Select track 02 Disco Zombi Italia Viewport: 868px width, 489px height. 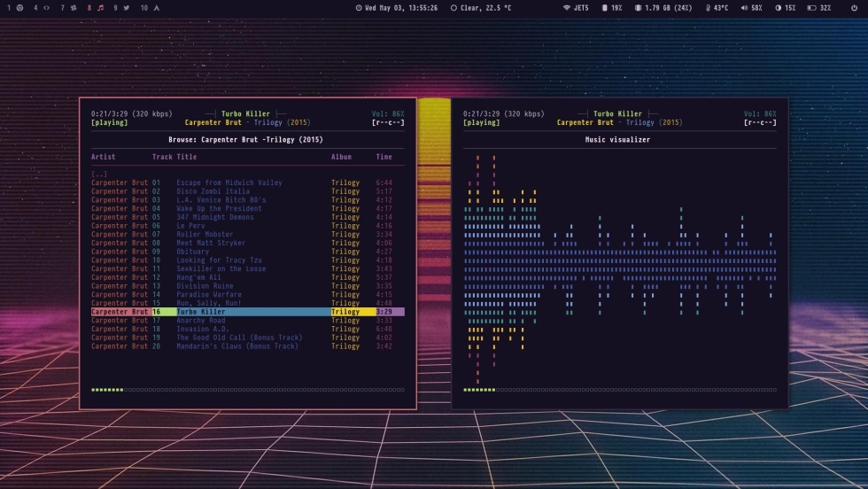click(248, 191)
